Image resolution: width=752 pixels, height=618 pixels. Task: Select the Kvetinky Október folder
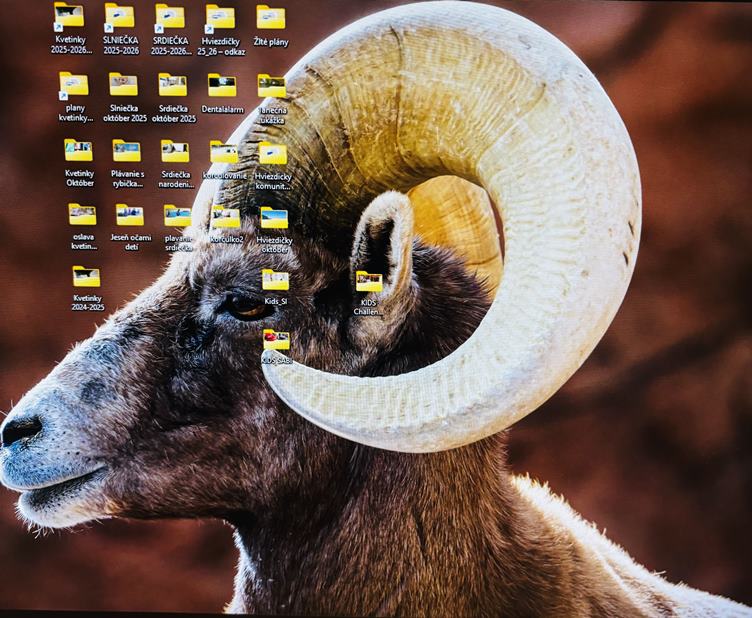coord(79,151)
